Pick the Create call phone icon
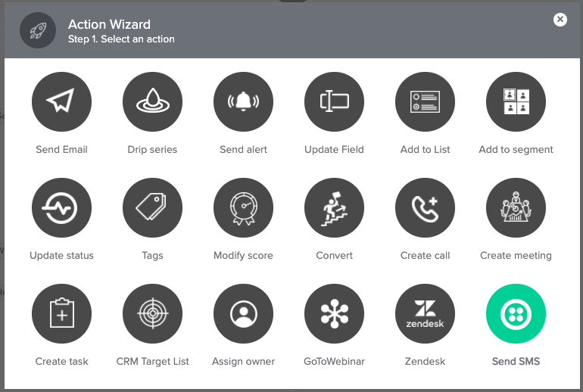 pyautogui.click(x=425, y=207)
